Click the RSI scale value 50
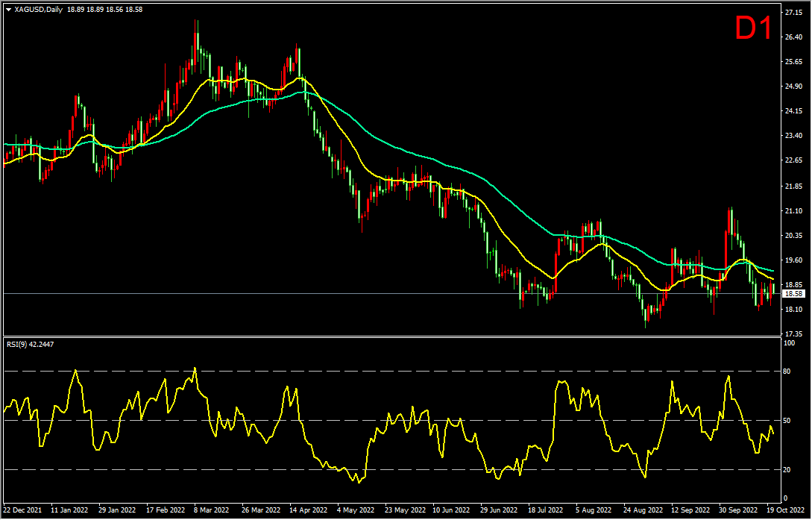 pyautogui.click(x=787, y=421)
